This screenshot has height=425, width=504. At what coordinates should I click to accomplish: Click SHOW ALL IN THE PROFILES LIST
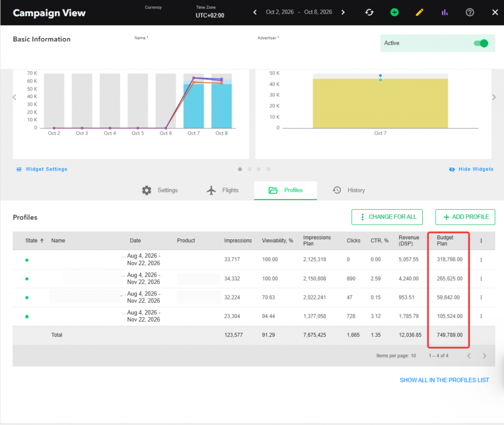444,380
